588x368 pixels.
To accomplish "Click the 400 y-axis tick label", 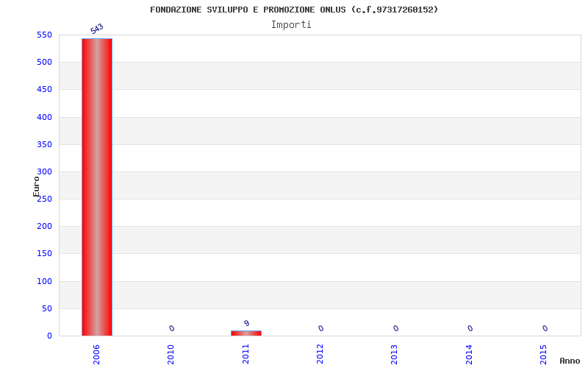I will click(x=44, y=117).
